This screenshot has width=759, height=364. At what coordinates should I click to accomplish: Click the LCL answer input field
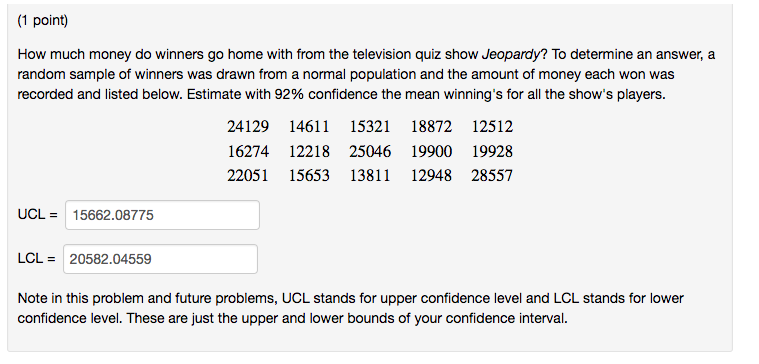(x=160, y=259)
